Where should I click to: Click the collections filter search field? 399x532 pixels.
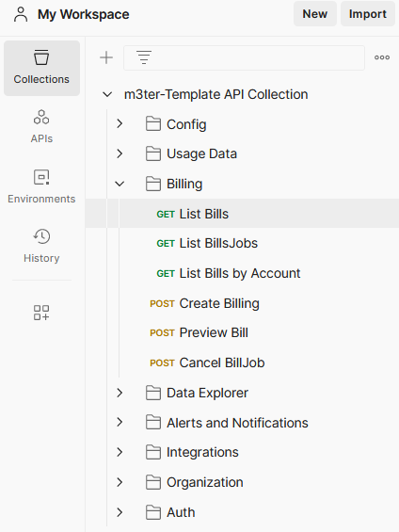pyautogui.click(x=244, y=57)
